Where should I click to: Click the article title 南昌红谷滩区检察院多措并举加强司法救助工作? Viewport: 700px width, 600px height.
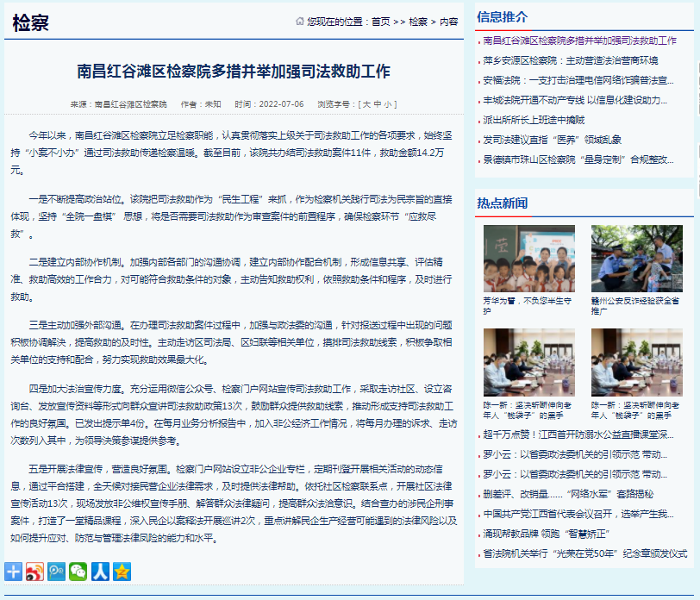click(x=234, y=71)
